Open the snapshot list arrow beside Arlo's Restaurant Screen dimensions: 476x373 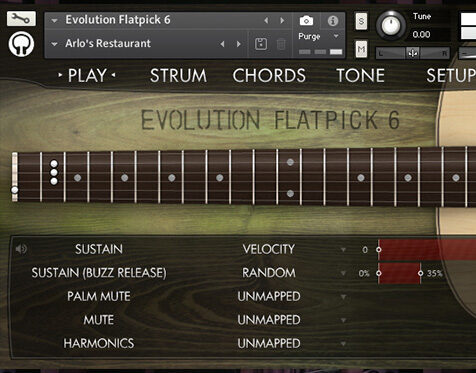(x=54, y=44)
